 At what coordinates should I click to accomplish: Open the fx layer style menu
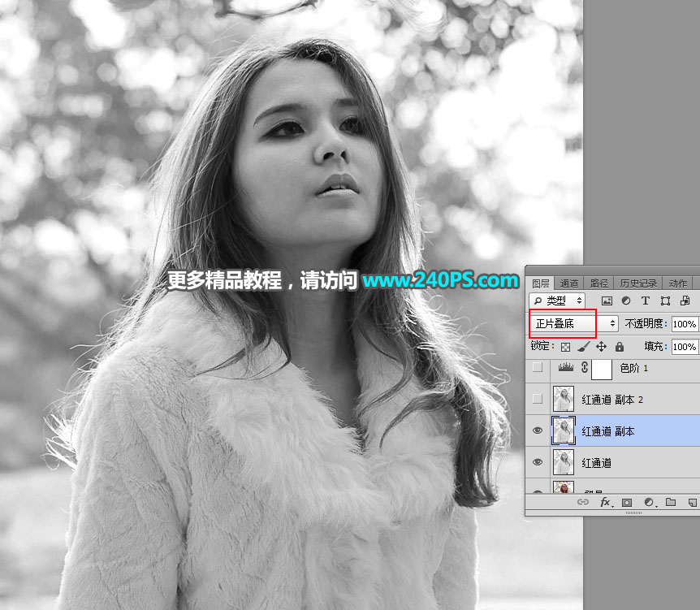click(x=606, y=503)
